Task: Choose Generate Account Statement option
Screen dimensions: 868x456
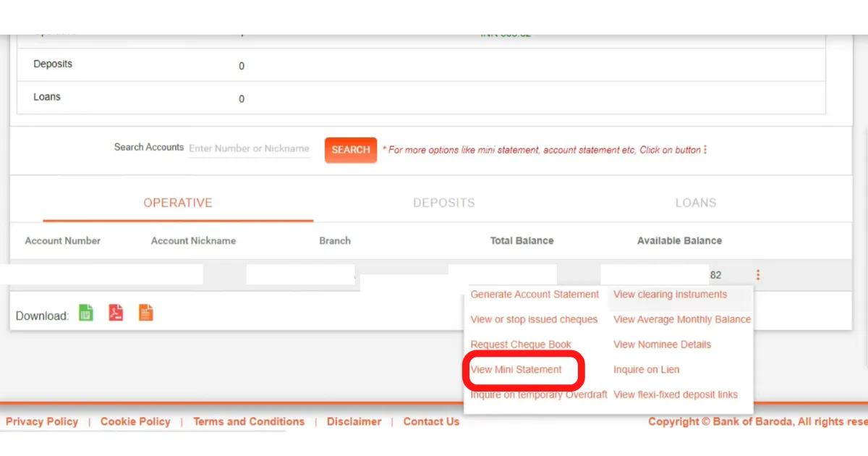Action: 535,295
